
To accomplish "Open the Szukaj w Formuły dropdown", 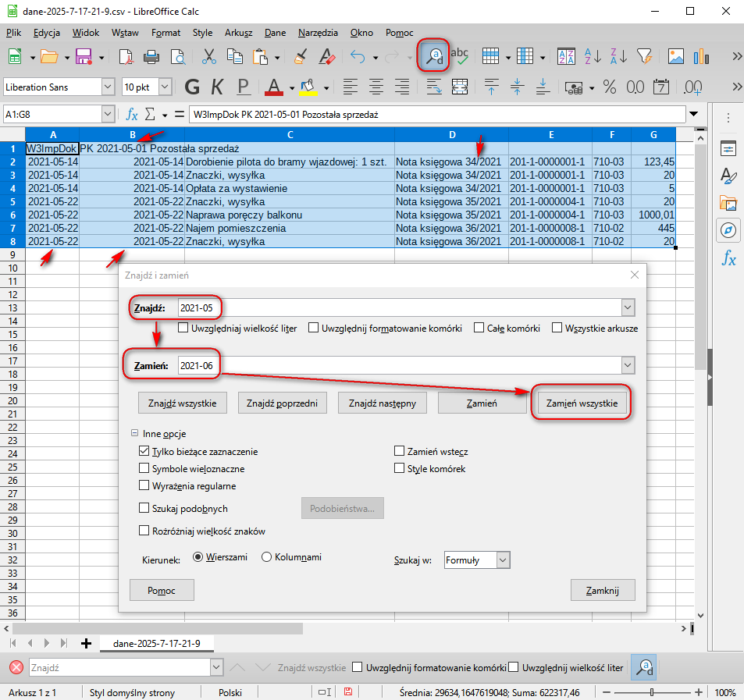I will click(503, 560).
